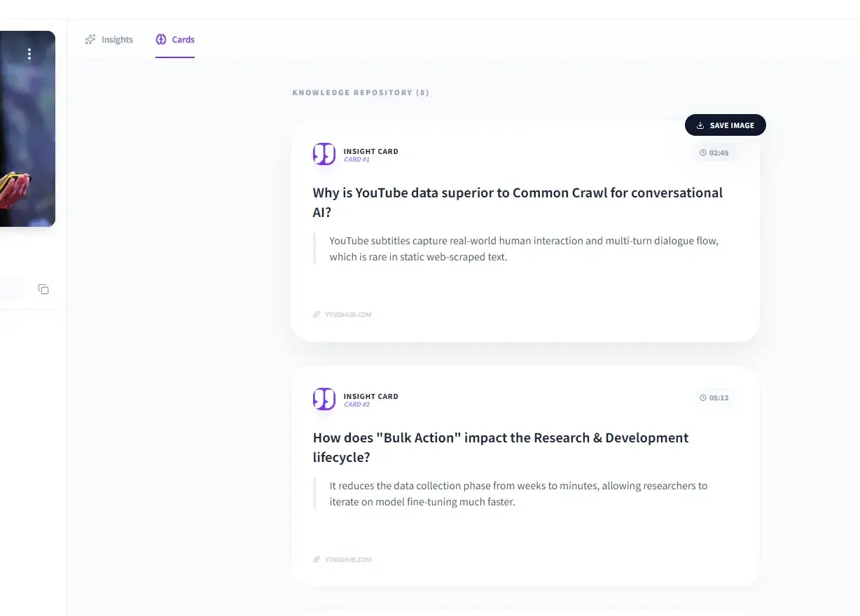Jump to the 02:45 timestamp badge
Image resolution: width=860 pixels, height=616 pixels.
point(714,153)
